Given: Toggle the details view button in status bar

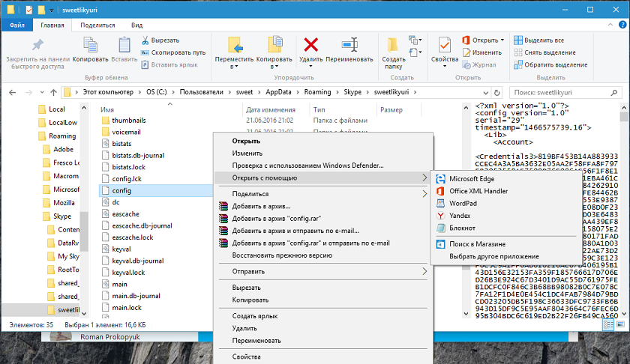Looking at the screenshot, I should (609, 324).
